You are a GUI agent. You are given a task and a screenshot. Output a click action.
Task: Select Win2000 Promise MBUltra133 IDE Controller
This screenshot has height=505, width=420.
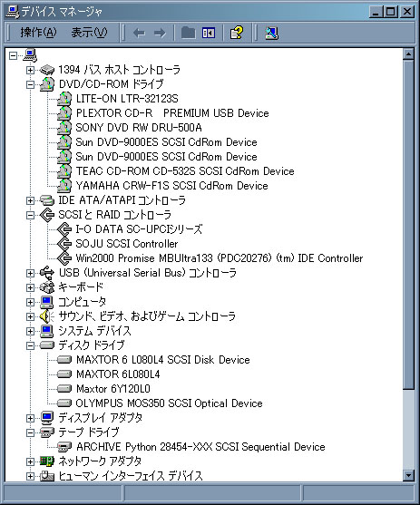tap(220, 258)
